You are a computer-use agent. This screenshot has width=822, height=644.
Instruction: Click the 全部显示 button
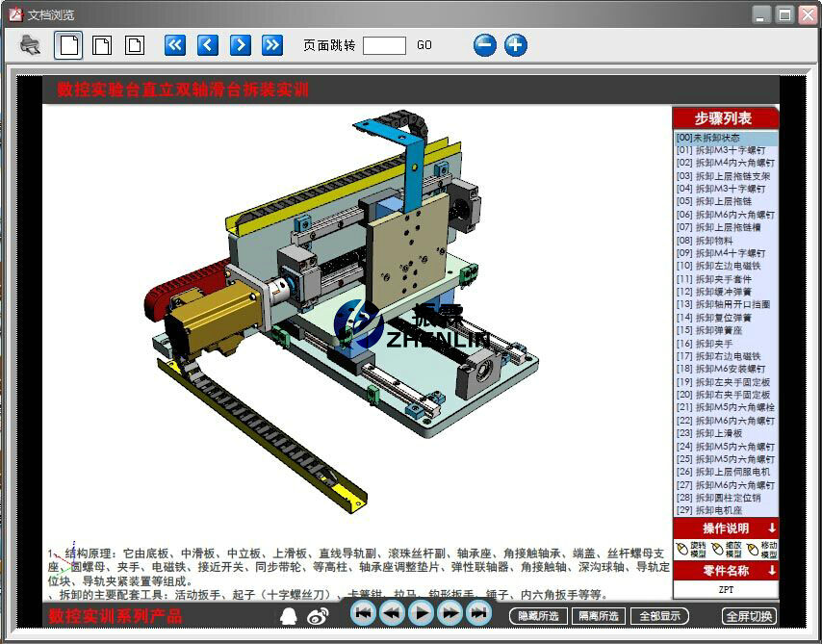661,616
